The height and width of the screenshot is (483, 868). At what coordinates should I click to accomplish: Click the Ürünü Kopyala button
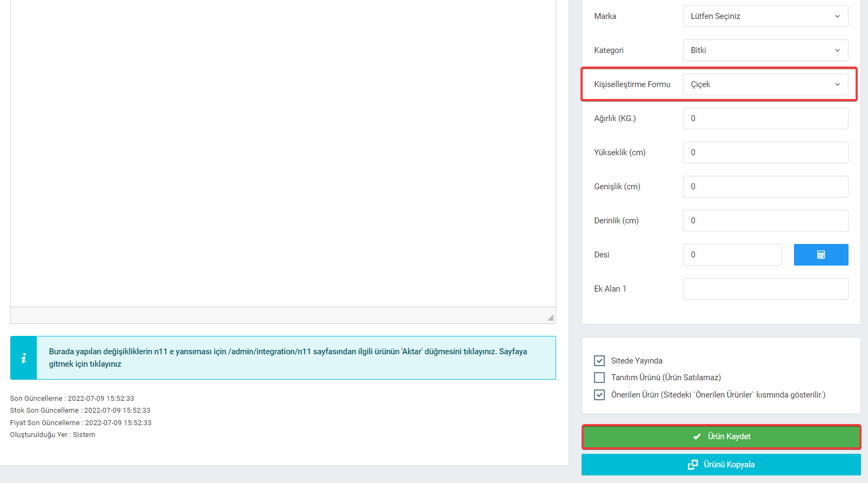721,465
